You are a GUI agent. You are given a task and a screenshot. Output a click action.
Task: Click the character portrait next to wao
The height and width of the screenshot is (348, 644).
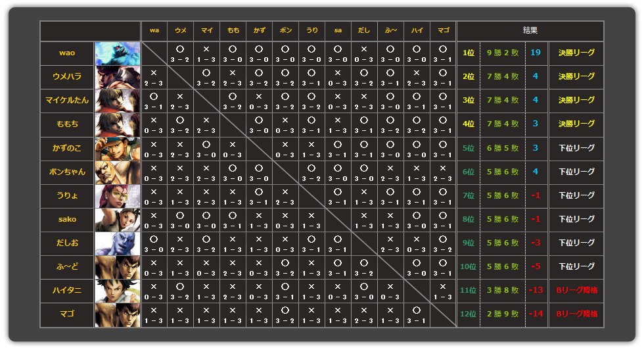118,53
